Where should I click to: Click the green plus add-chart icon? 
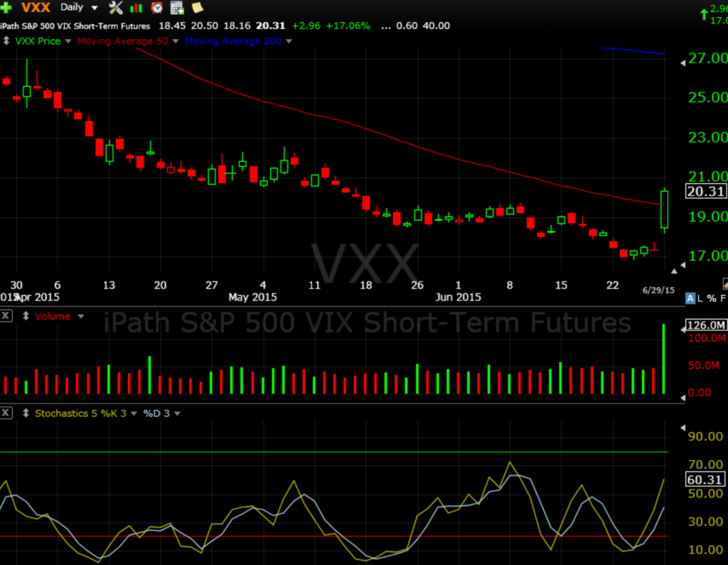pyautogui.click(x=6, y=7)
